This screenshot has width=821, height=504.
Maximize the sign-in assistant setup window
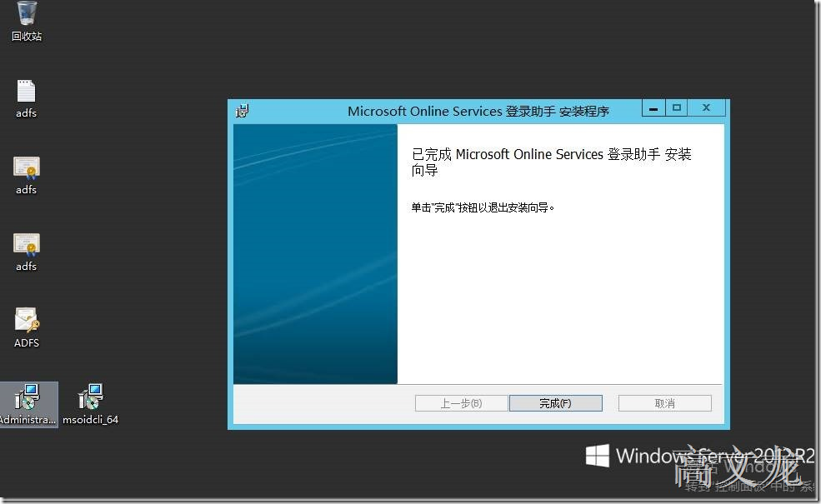point(677,108)
